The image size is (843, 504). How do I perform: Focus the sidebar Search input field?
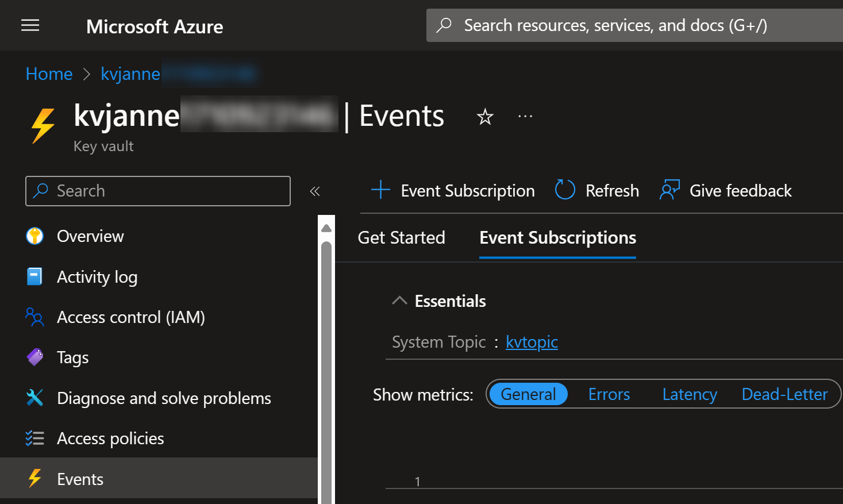pyautogui.click(x=158, y=191)
